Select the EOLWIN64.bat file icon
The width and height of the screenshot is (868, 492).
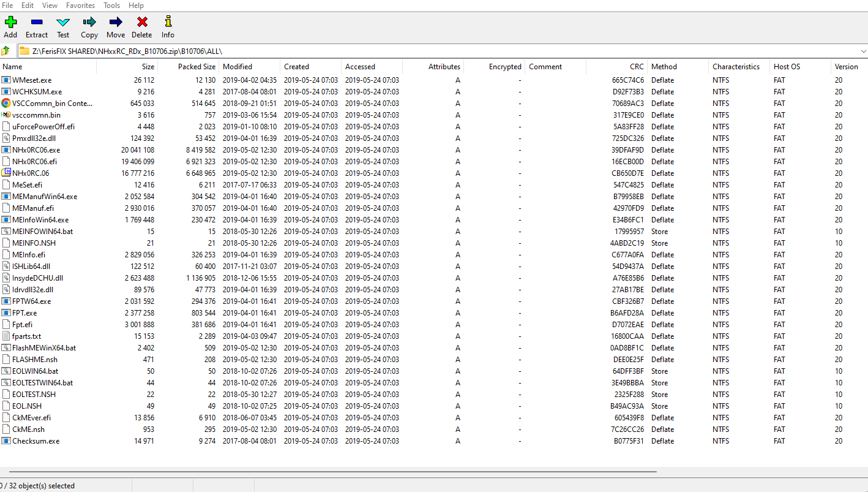pyautogui.click(x=6, y=371)
